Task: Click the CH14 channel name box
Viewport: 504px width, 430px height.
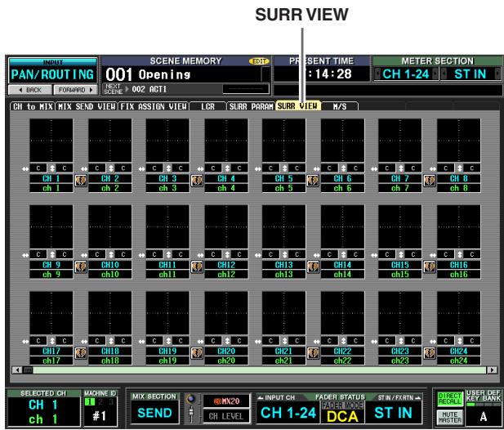Action: click(342, 265)
